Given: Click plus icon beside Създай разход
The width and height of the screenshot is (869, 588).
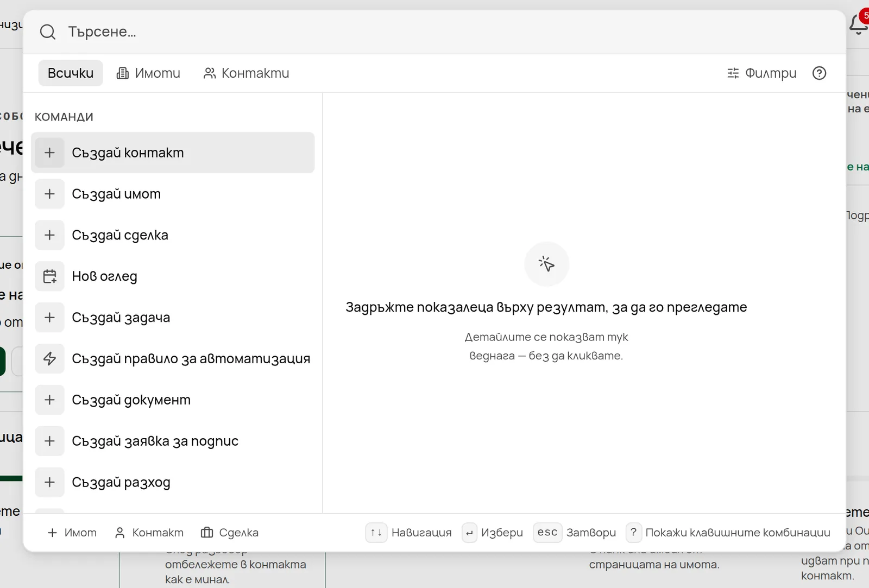Looking at the screenshot, I should point(50,483).
